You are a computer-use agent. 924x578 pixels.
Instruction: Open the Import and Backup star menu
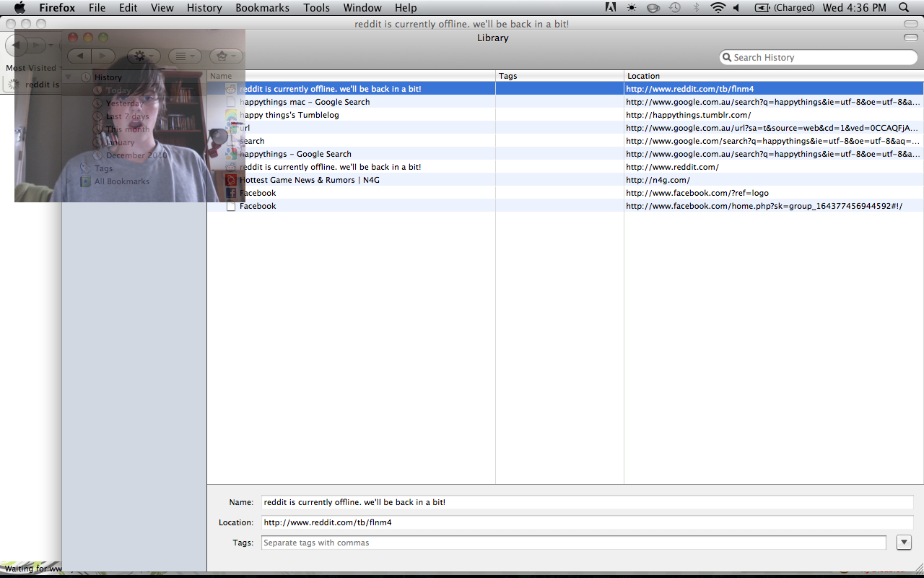pos(226,56)
